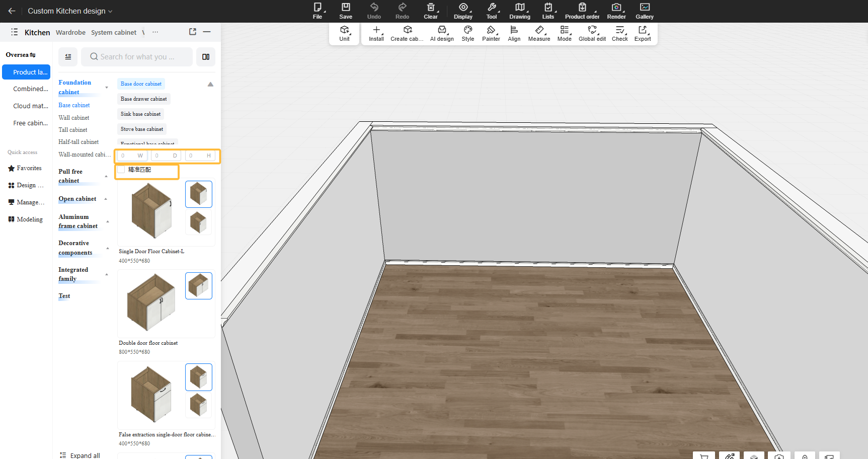Open the Lists menu

[x=548, y=11]
